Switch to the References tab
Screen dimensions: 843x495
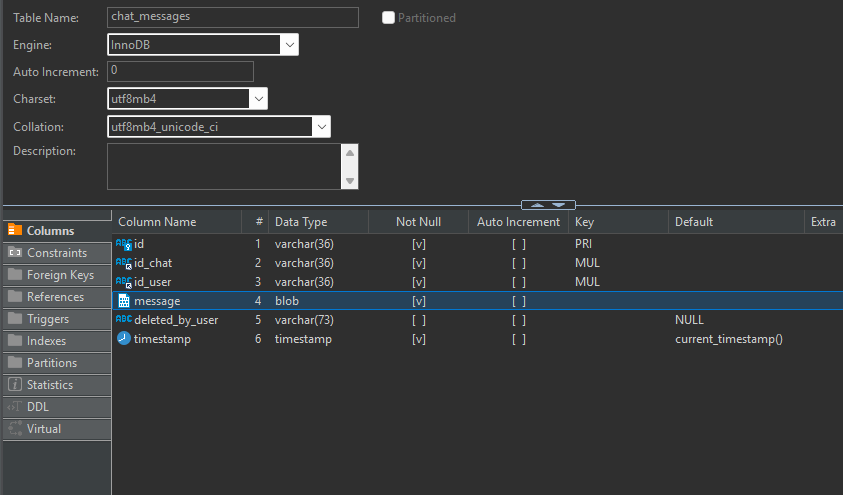57,297
